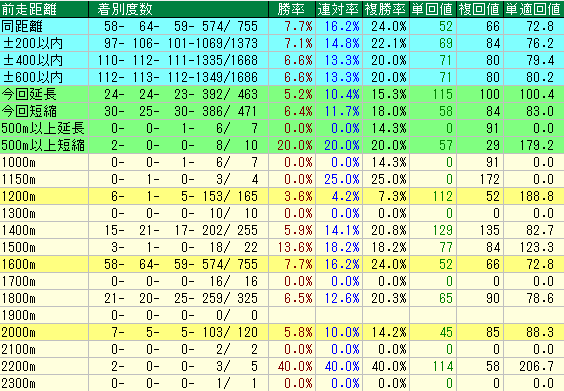Select the ±200以内 row label
Image resolution: width=564 pixels, height=391 pixels.
coord(33,43)
